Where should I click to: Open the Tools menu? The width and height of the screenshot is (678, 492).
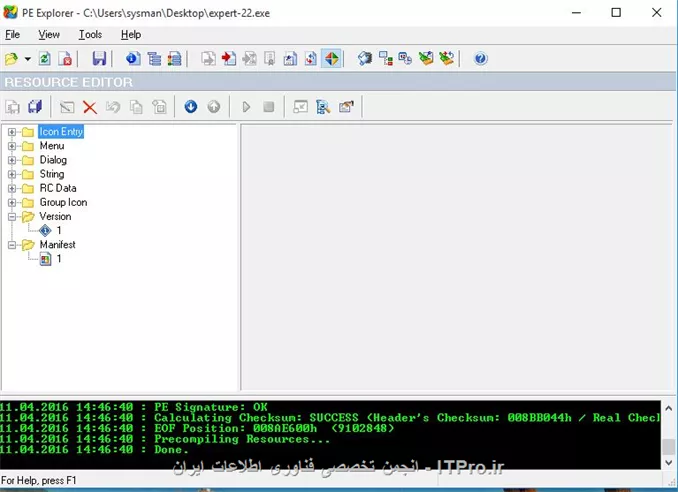pyautogui.click(x=90, y=35)
